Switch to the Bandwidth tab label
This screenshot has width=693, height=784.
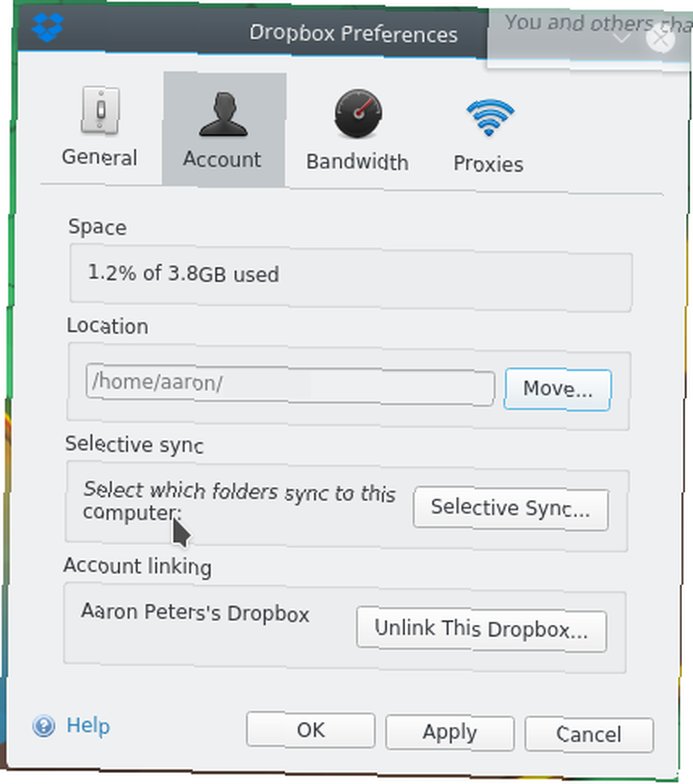[357, 162]
